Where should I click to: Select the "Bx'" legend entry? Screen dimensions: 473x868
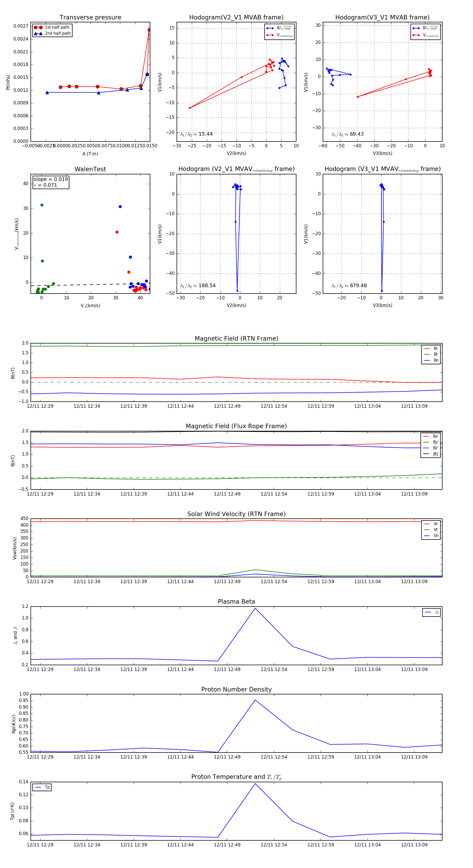pos(431,436)
